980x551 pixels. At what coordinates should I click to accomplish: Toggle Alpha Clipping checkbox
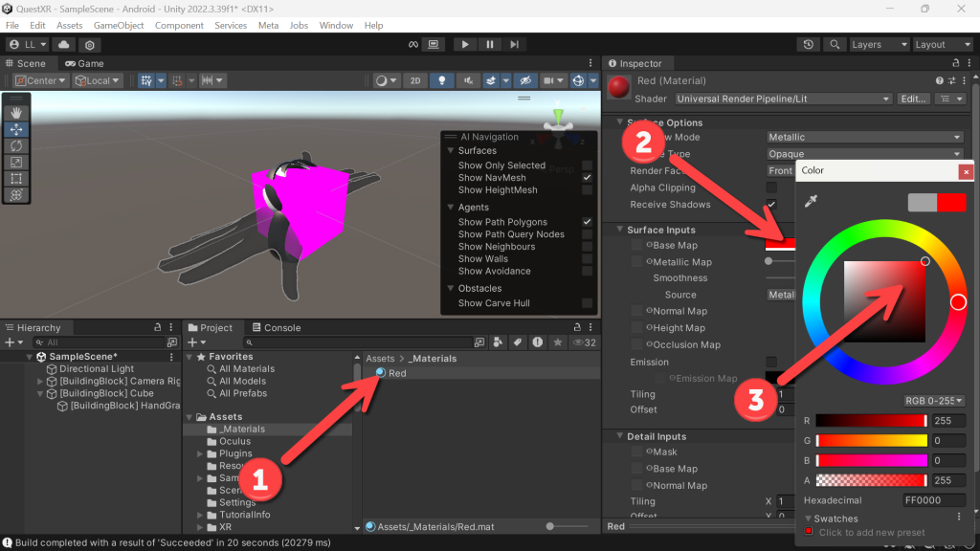click(771, 187)
